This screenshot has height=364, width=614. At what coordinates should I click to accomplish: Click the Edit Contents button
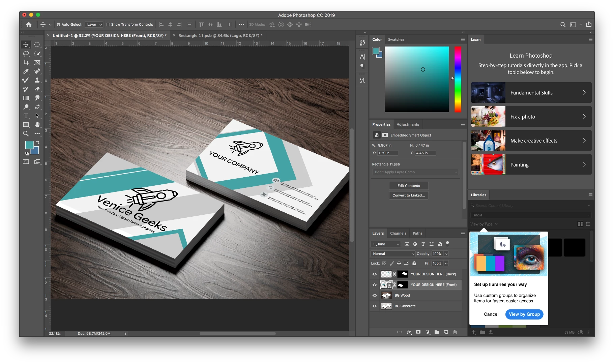pyautogui.click(x=409, y=186)
